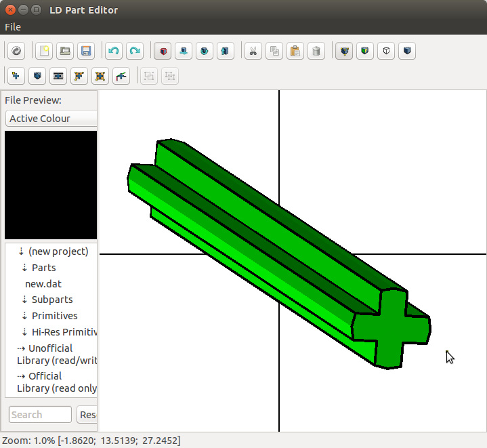Switch to rotate mode with the circular blue arrow icon
This screenshot has width=487, height=448.
(x=205, y=51)
